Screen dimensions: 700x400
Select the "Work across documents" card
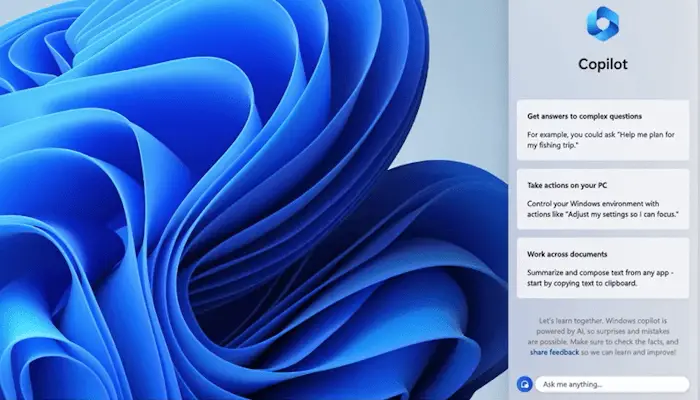[603, 268]
